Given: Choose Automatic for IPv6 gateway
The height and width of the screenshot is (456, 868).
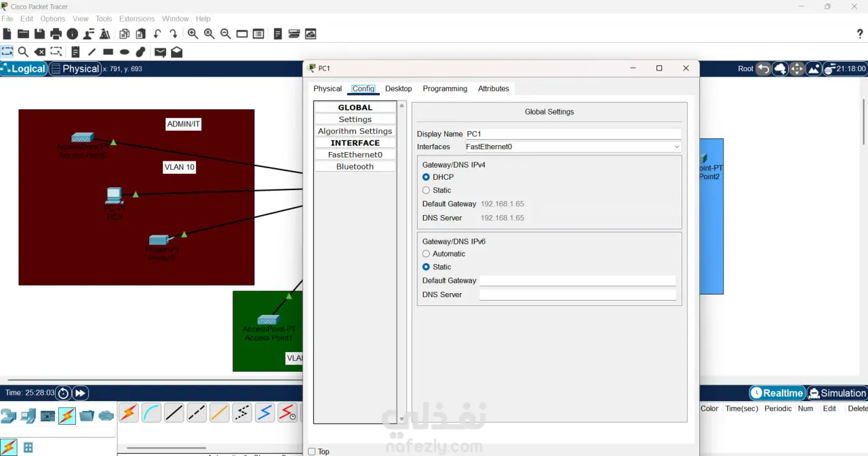Looking at the screenshot, I should (426, 254).
